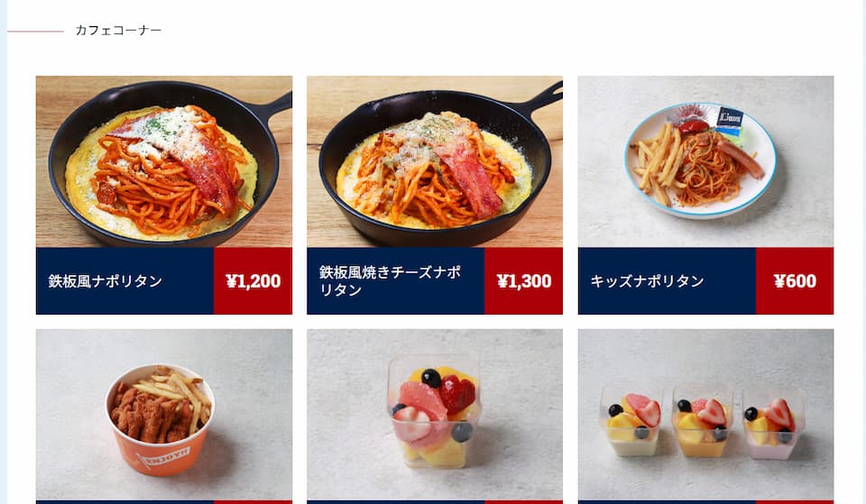Click the ¥1,300 price box
This screenshot has height=504, width=866.
pos(524,281)
